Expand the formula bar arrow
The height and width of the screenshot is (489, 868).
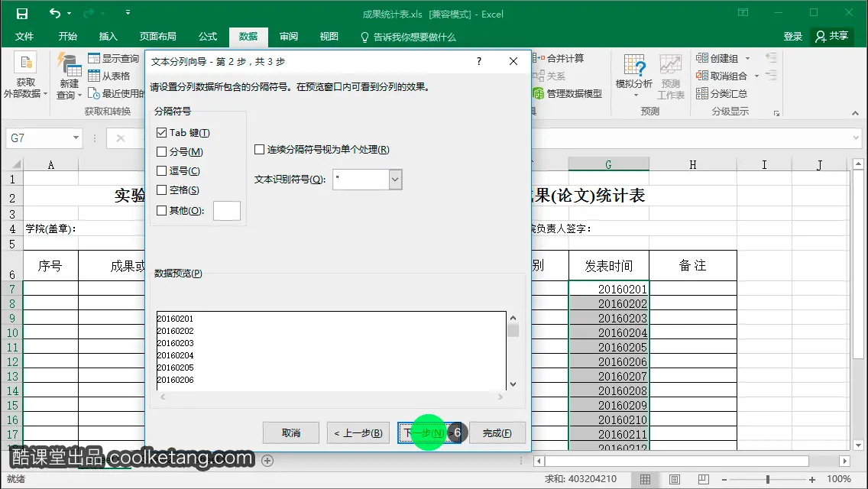point(856,138)
